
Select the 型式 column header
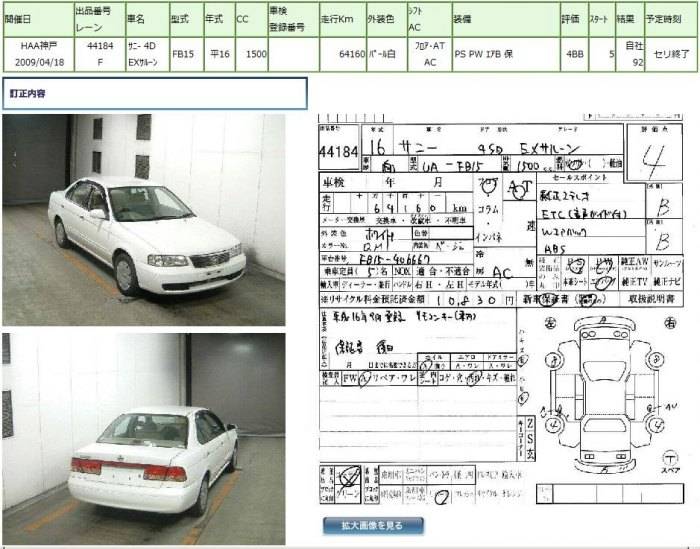pos(187,19)
